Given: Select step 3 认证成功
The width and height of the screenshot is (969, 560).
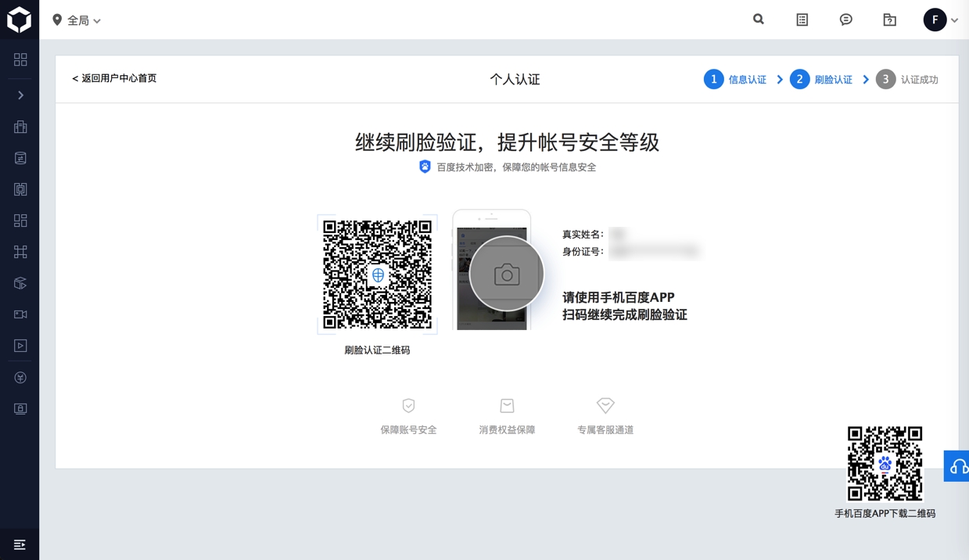Looking at the screenshot, I should pos(907,79).
